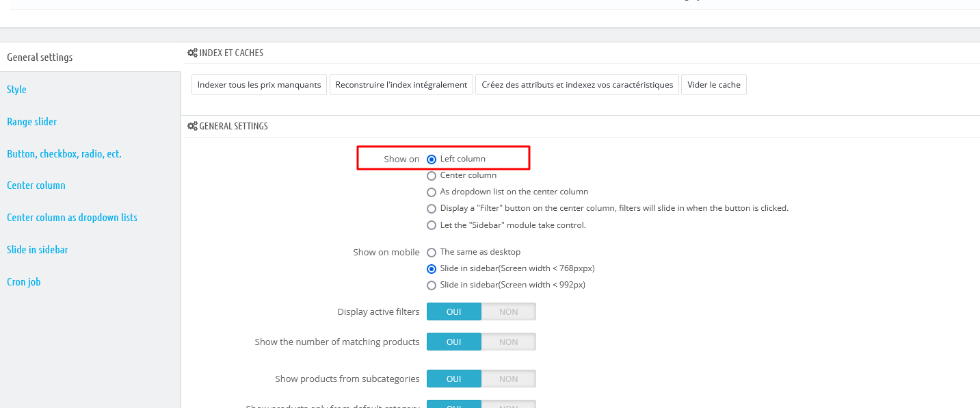Select The same as desktop radio

tap(432, 252)
